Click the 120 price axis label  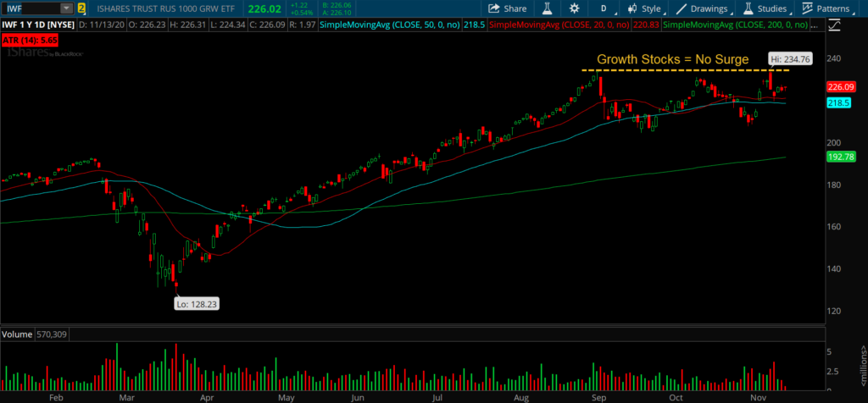pyautogui.click(x=835, y=311)
